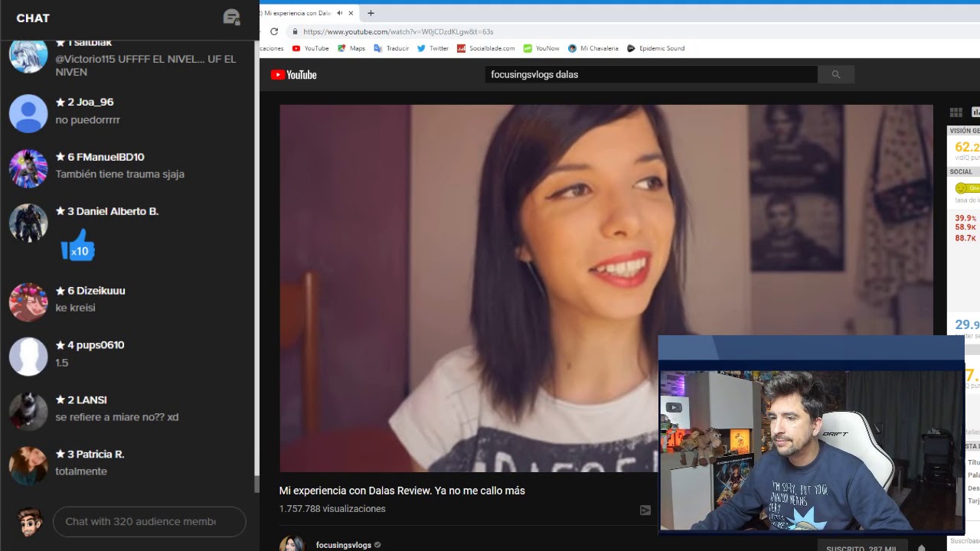Open the Traducir bookmark

click(391, 48)
